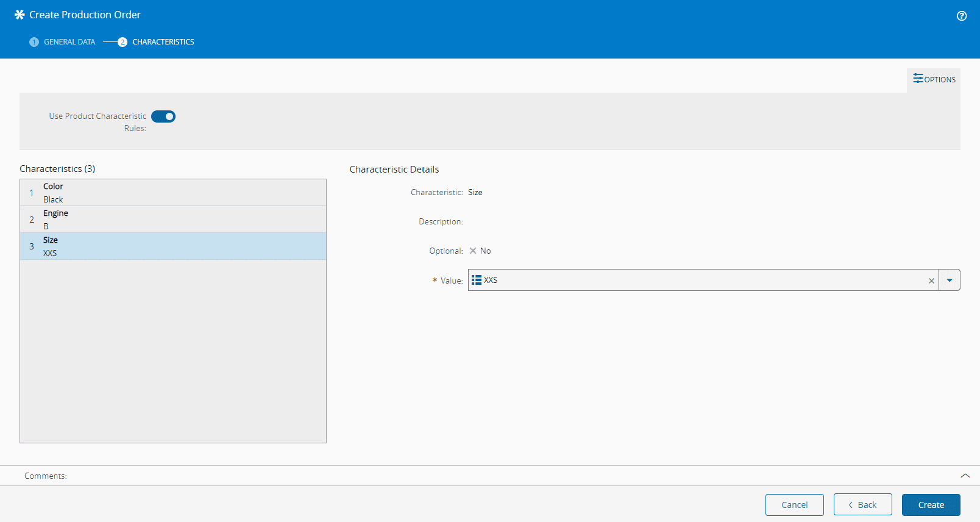
Task: Select the Characteristics step label
Action: point(163,42)
